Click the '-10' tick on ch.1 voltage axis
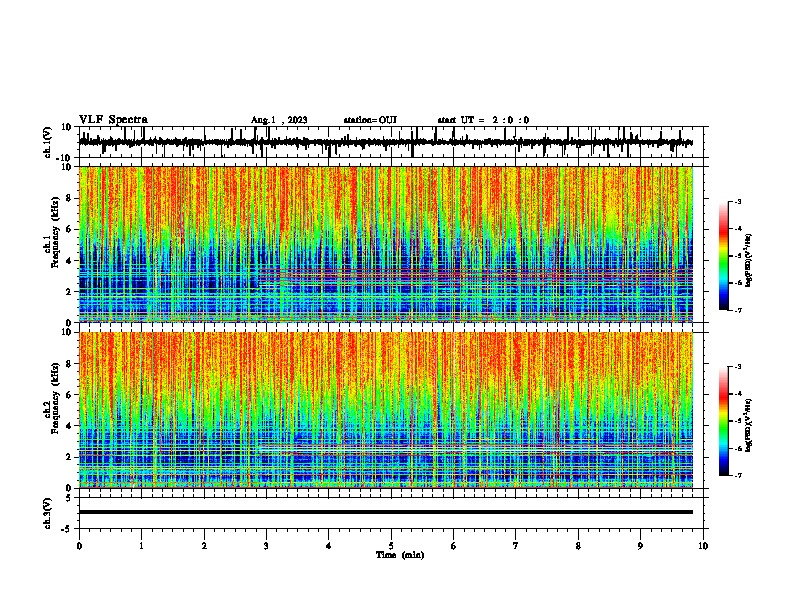Screen dimensions: 792x612 pos(65,158)
